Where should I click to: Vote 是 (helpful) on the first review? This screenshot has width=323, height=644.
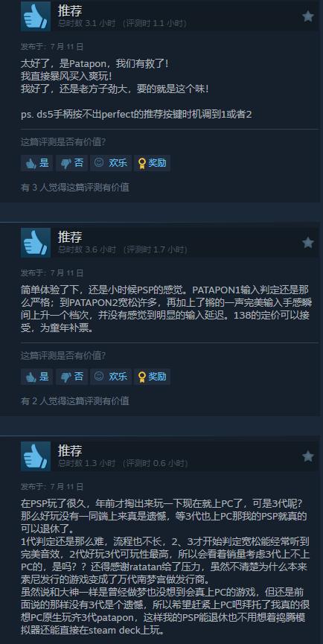[x=37, y=163]
